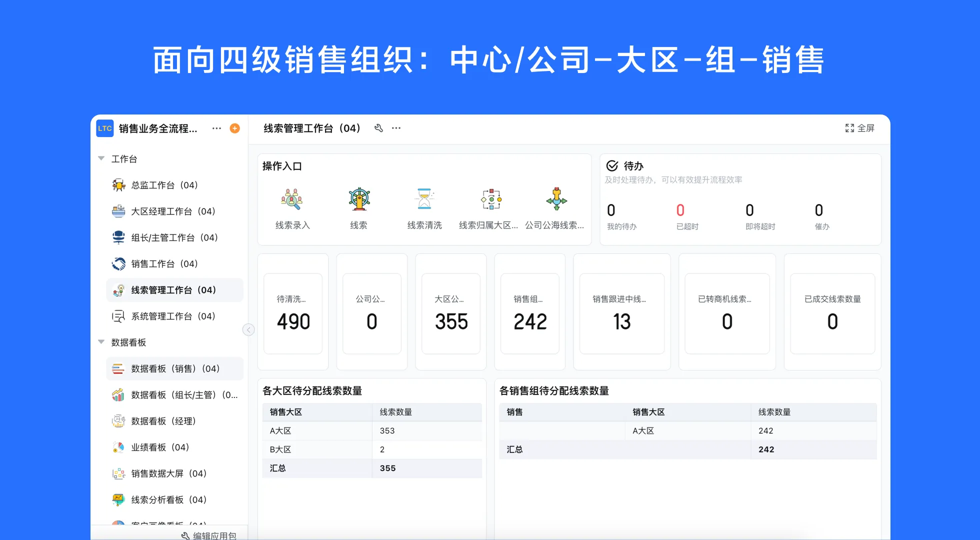Click the 待办 check-circle icon

point(611,165)
